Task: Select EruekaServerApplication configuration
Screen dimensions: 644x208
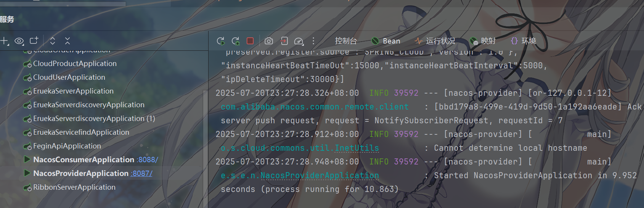Action: point(73,91)
